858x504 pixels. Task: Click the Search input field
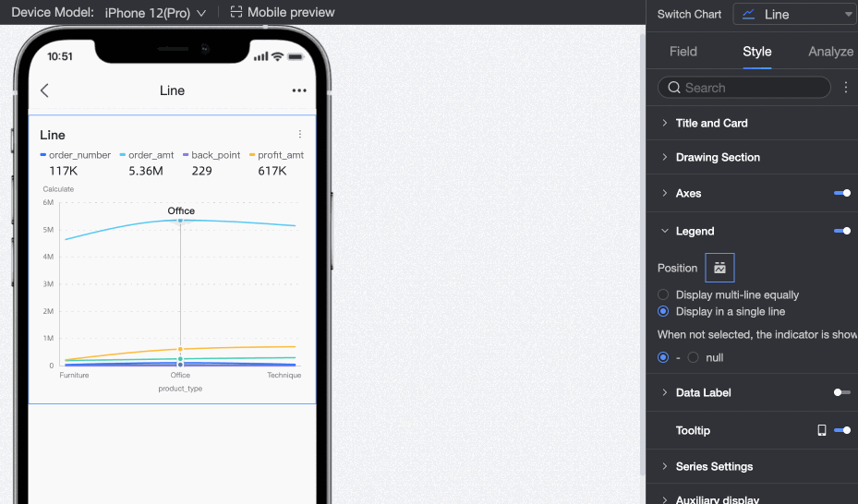744,88
